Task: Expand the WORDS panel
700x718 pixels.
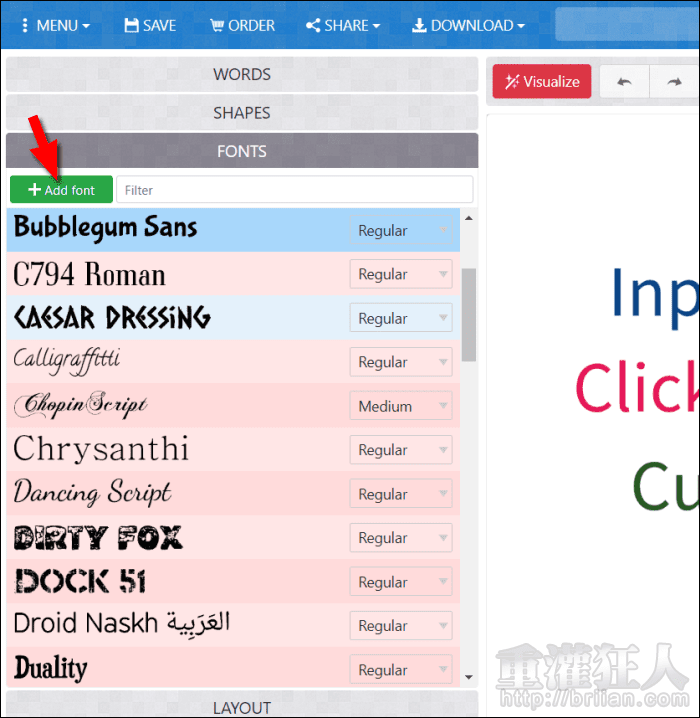Action: pyautogui.click(x=242, y=74)
